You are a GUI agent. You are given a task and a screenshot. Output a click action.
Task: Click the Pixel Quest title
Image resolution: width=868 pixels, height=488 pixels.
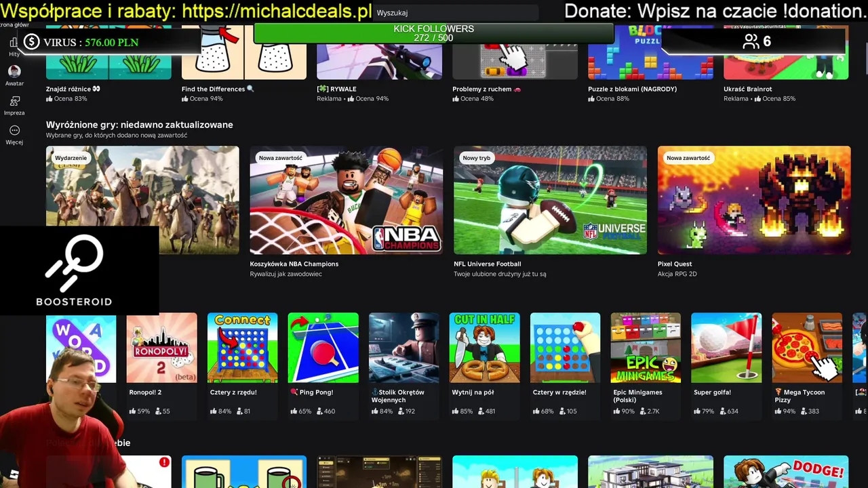click(x=675, y=264)
